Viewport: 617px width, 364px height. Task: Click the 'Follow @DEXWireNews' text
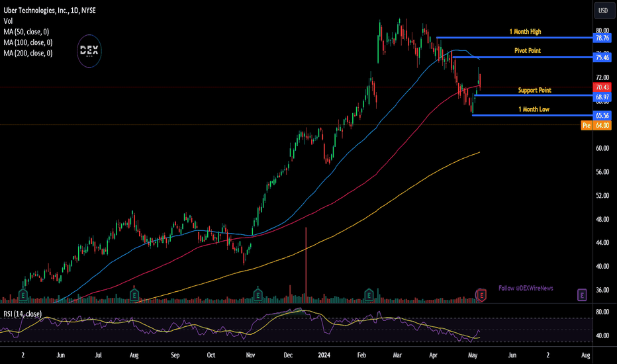526,288
